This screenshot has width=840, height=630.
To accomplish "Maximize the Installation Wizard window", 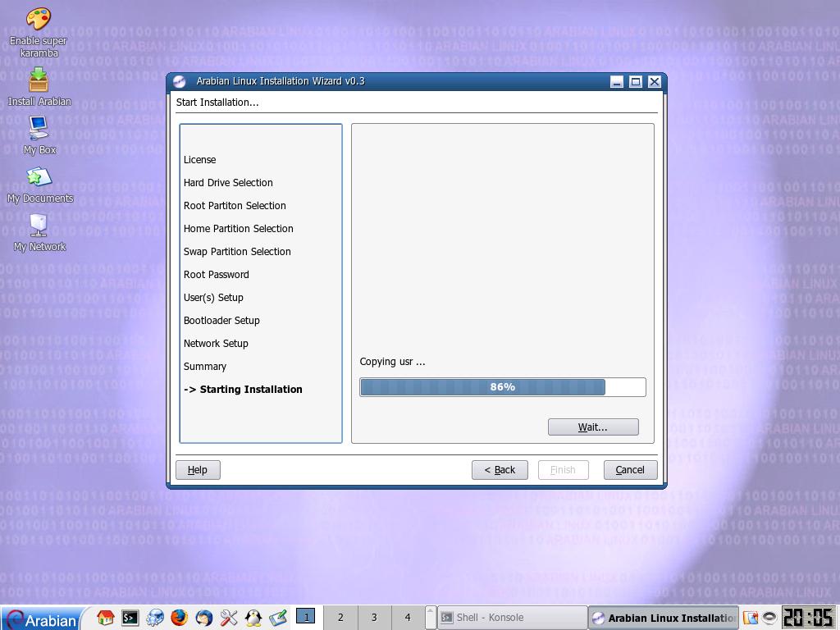I will [x=636, y=82].
